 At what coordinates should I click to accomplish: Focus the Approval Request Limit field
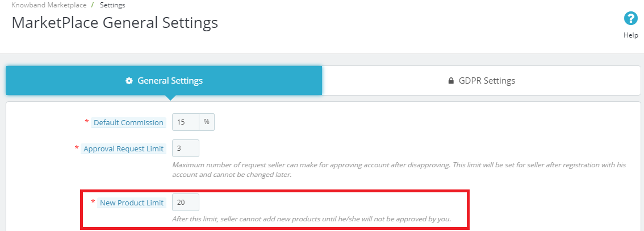click(186, 148)
